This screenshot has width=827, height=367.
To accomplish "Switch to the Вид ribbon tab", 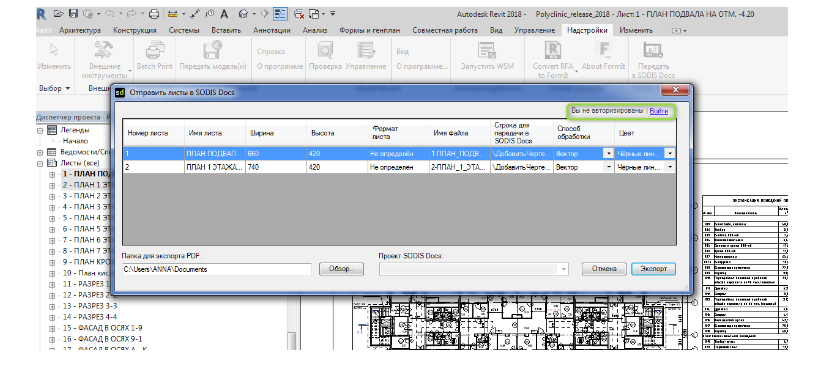I will [496, 31].
